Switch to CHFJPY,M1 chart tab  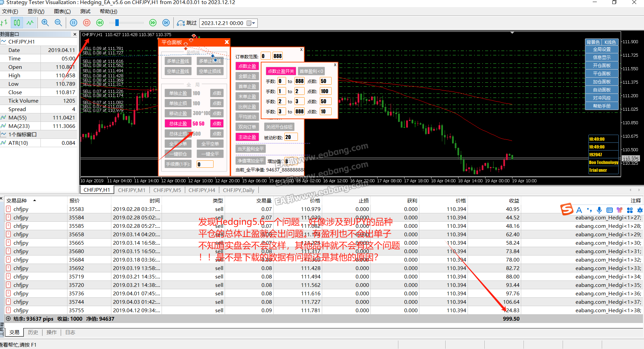(132, 190)
